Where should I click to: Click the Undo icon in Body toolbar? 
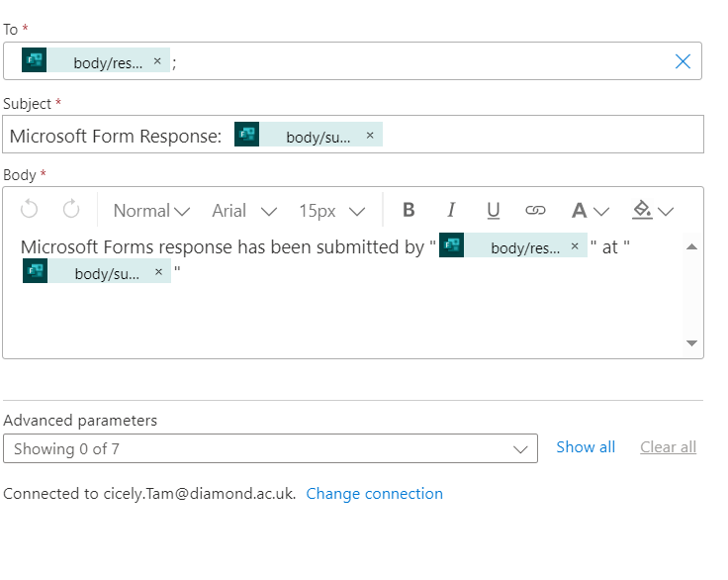tap(29, 210)
